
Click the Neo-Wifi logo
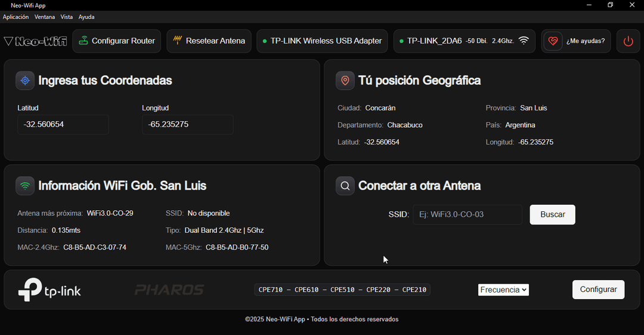[35, 41]
